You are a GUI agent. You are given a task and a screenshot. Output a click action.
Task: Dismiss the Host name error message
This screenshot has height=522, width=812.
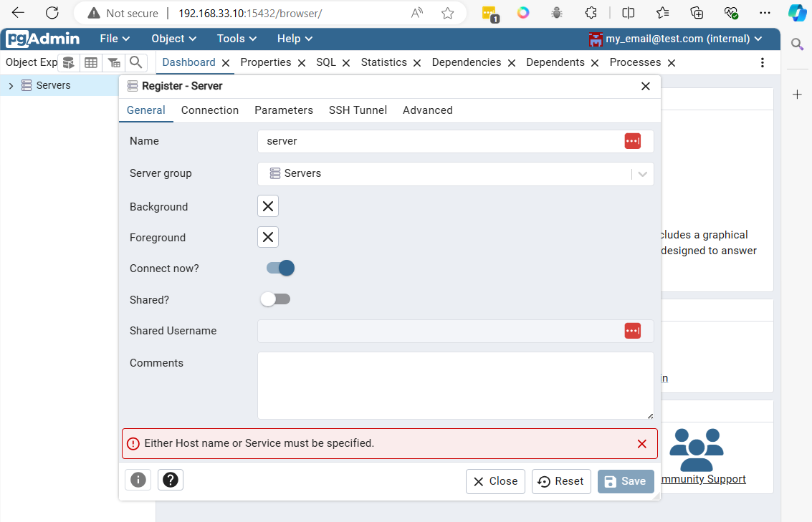click(642, 443)
